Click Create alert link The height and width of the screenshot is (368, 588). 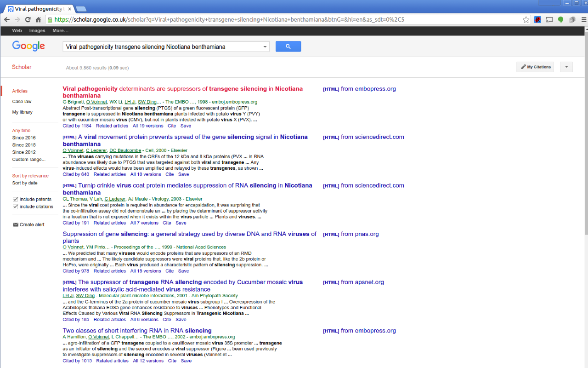click(28, 224)
